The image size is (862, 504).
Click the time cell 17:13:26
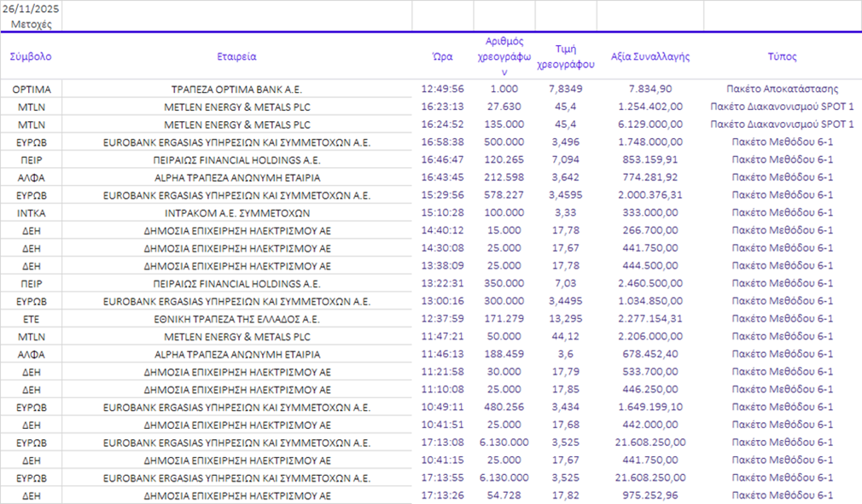point(442,495)
